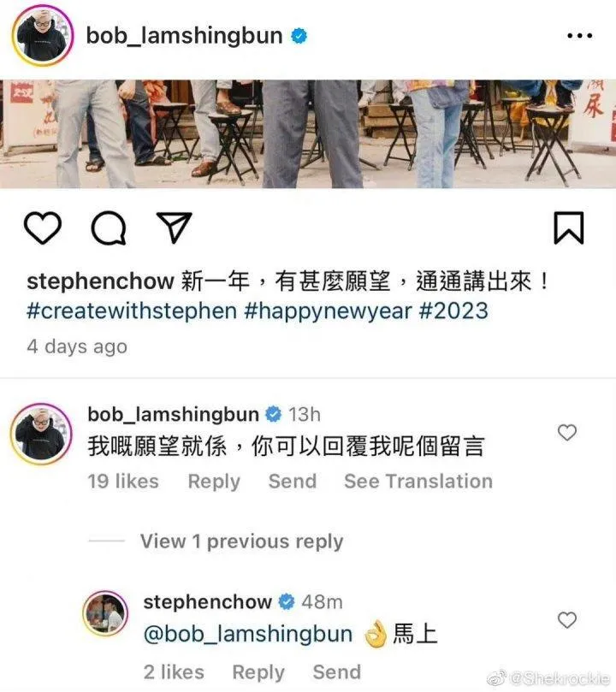The image size is (616, 692).
Task: Click See Translation under comment
Action: pyautogui.click(x=418, y=481)
